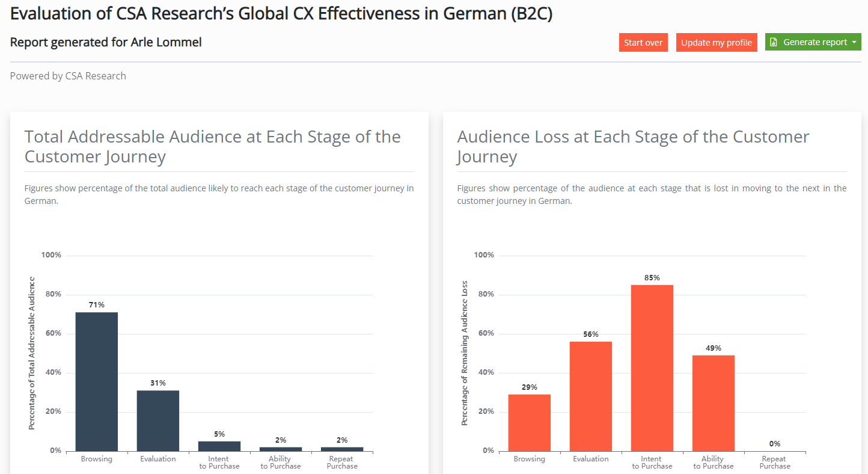This screenshot has height=474, width=868.
Task: Click the report file icon in Generate report
Action: coord(774,42)
